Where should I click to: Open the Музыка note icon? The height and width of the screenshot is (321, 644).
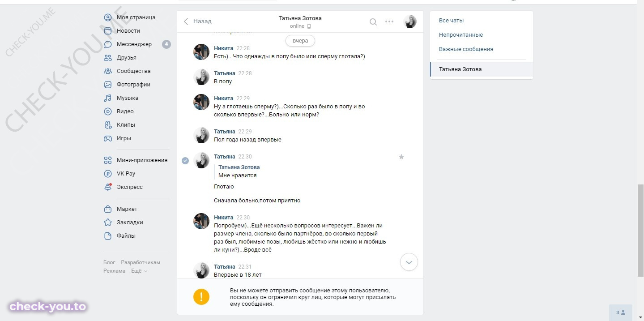coord(108,98)
